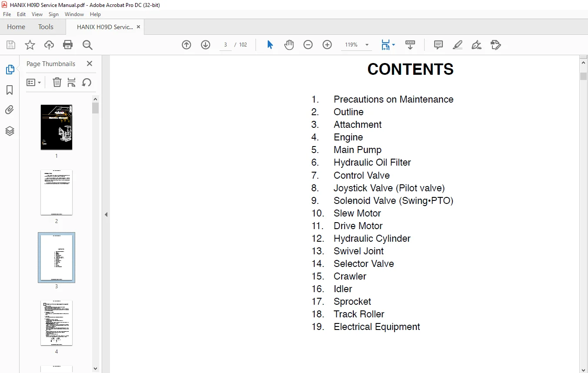Open the Layers pane icon
Image resolution: width=588 pixels, height=373 pixels.
[10, 131]
